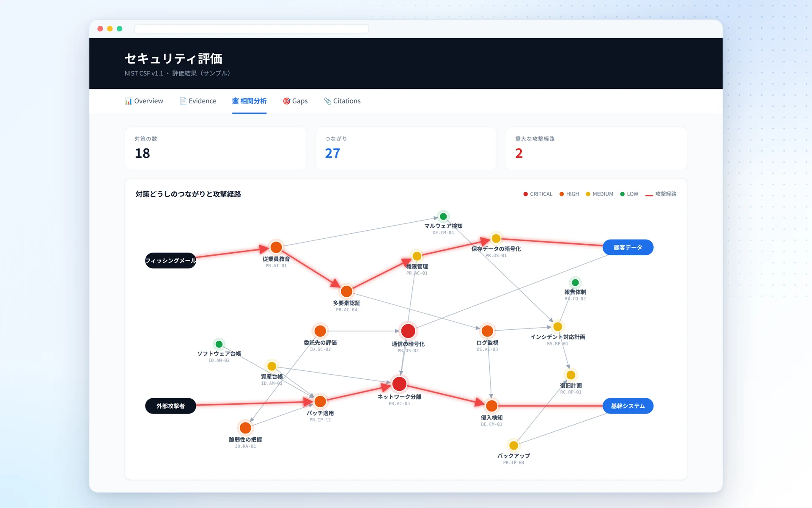Click the 対策の数 card value 18
The height and width of the screenshot is (508, 812).
(143, 153)
